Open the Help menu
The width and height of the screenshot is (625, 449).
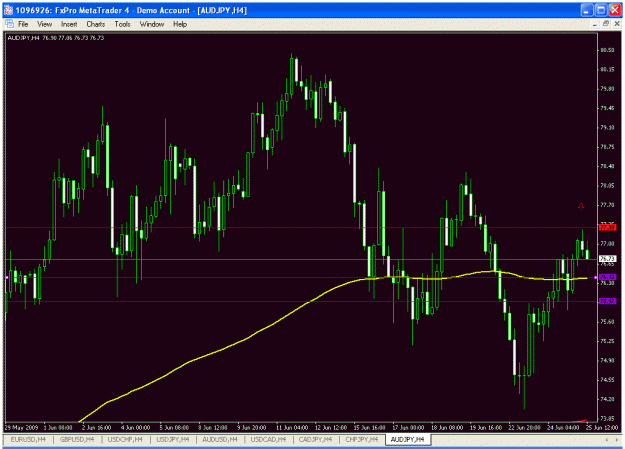pos(180,24)
